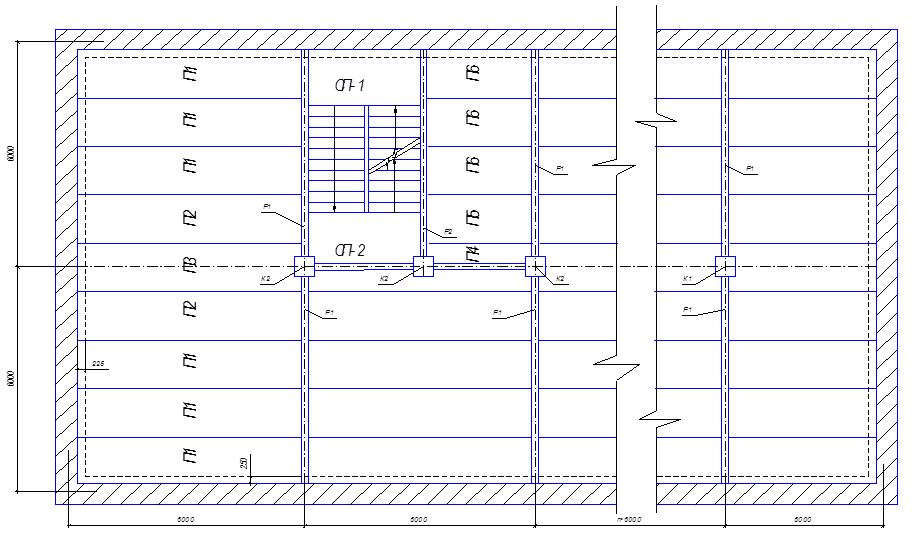This screenshot has width=912, height=543.
Task: Click the n·6000 dimension text
Action: pos(629,520)
